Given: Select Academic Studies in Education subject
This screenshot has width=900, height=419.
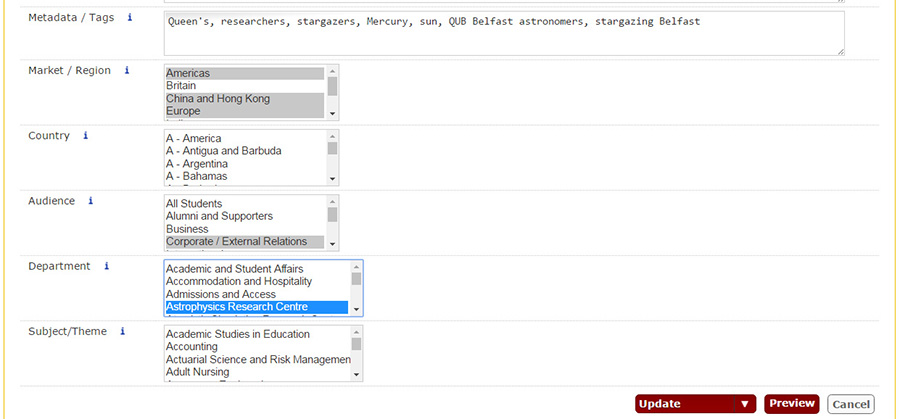Looking at the screenshot, I should [x=257, y=334].
